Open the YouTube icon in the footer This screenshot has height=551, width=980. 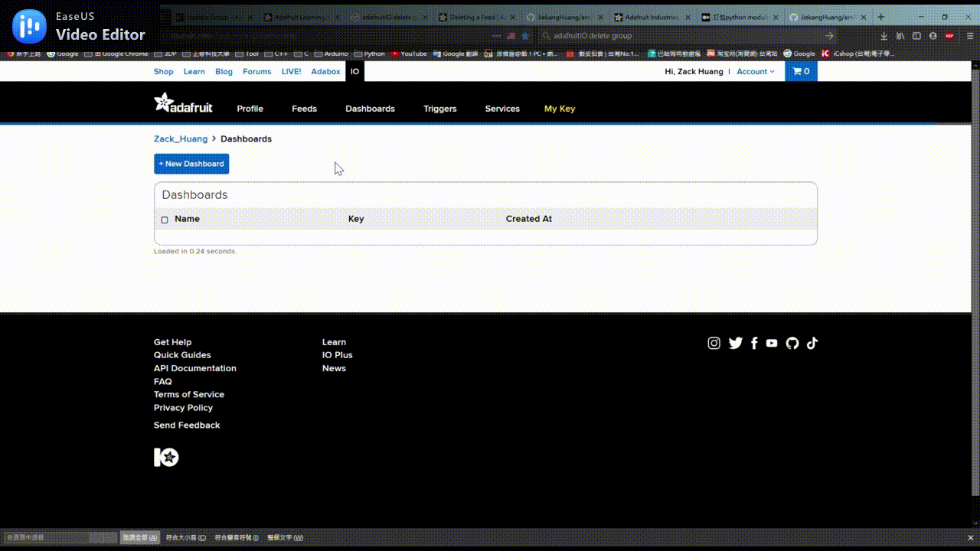[772, 343]
